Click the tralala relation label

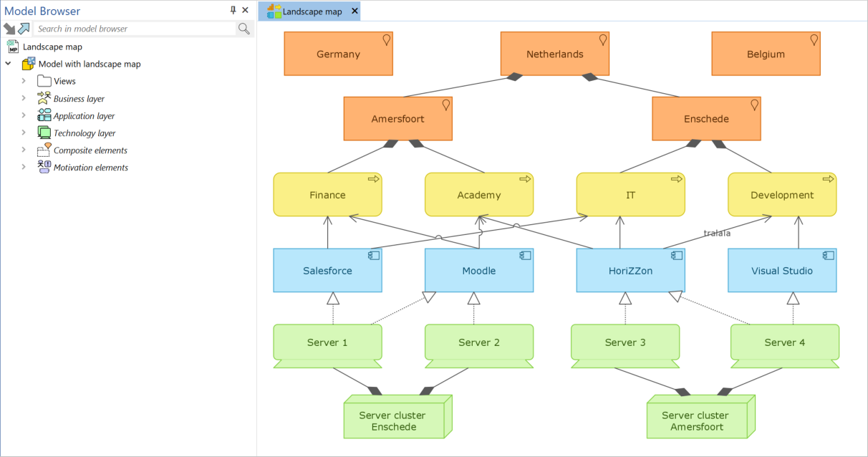pos(716,233)
